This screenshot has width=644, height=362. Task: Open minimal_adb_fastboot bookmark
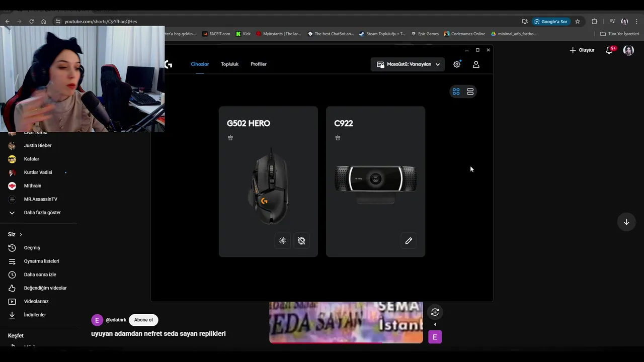point(514,34)
